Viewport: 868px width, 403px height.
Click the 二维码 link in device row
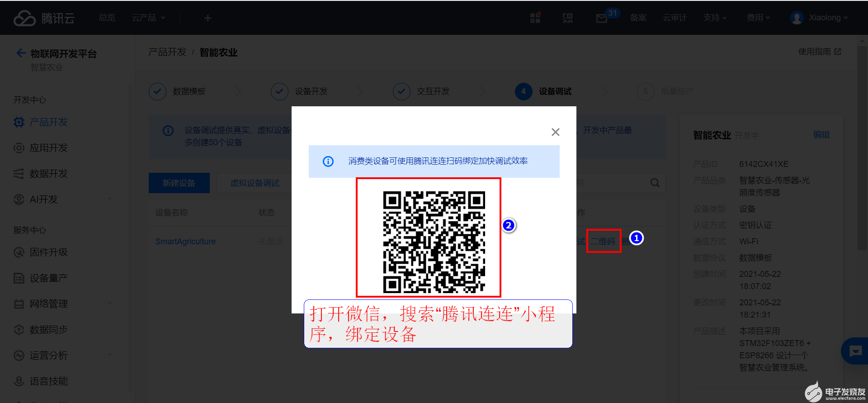pos(603,242)
